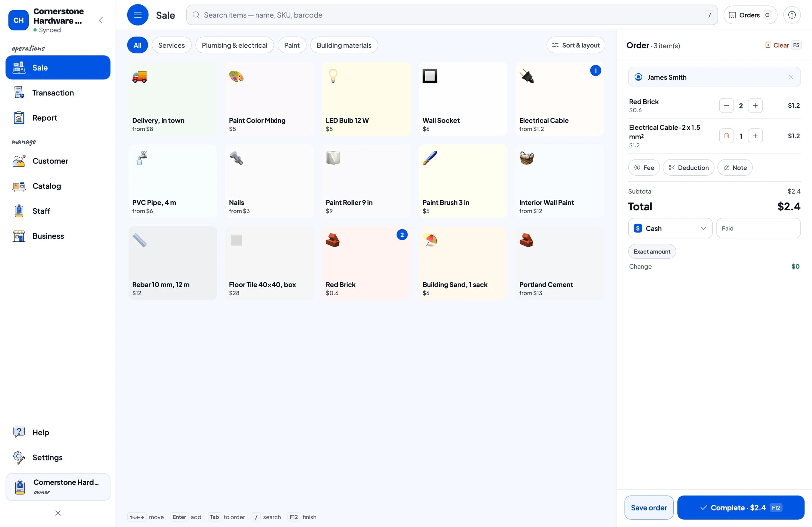
Task: Click the Exact amount chip
Action: pyautogui.click(x=652, y=251)
